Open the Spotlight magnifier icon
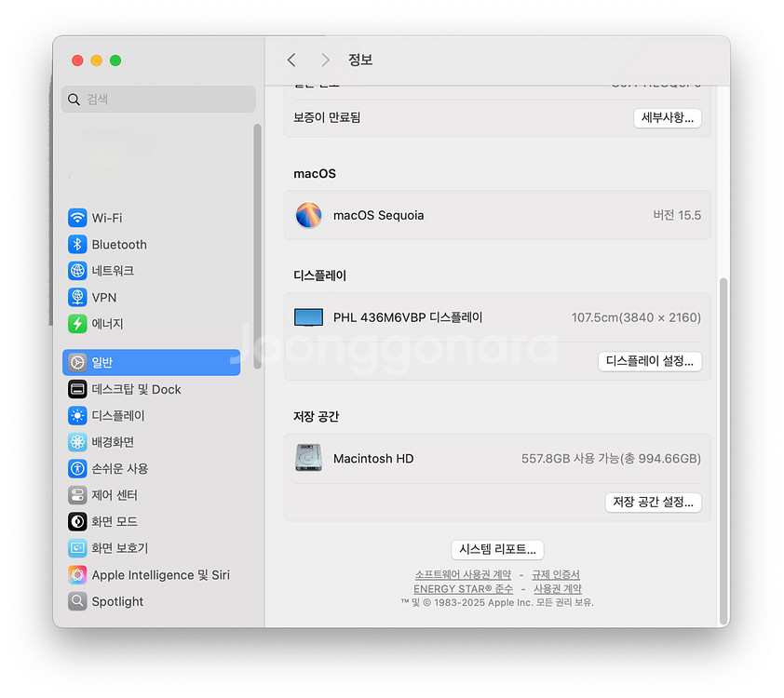This screenshot has height=698, width=784. 77,601
